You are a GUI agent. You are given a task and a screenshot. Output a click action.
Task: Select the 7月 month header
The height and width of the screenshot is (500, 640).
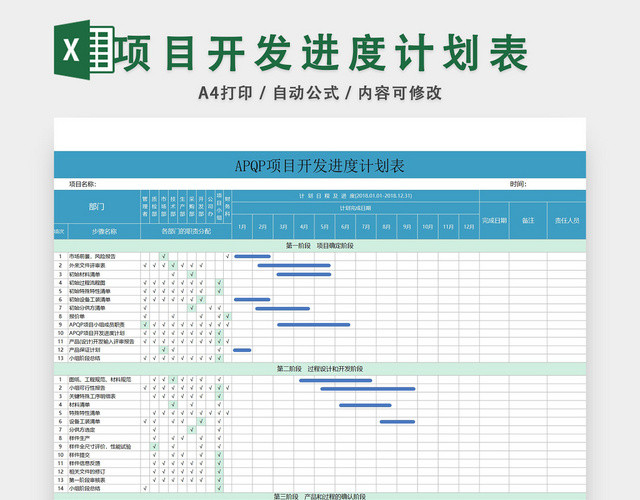(x=366, y=227)
